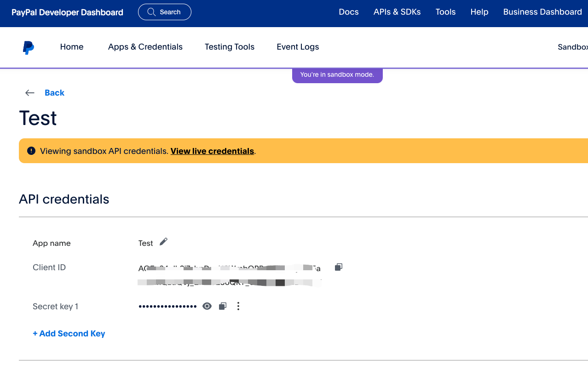This screenshot has width=588, height=375.
Task: Click the Sandbox mode label
Action: point(573,47)
